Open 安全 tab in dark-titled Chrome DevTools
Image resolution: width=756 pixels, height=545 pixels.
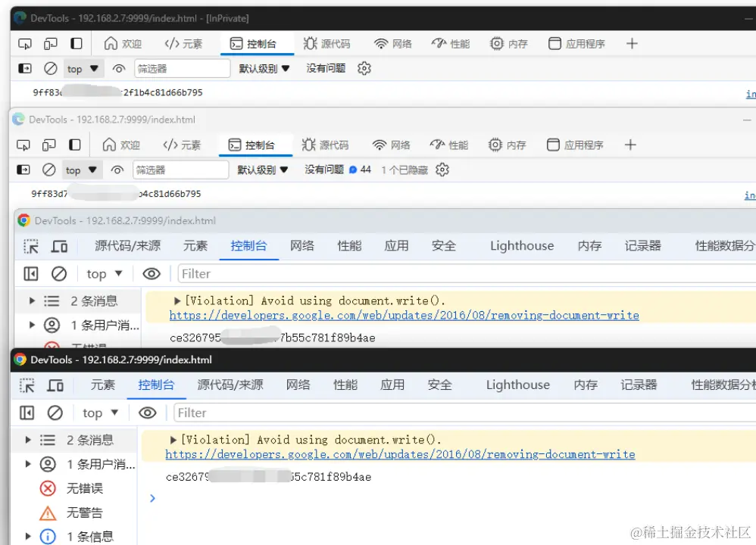(439, 385)
